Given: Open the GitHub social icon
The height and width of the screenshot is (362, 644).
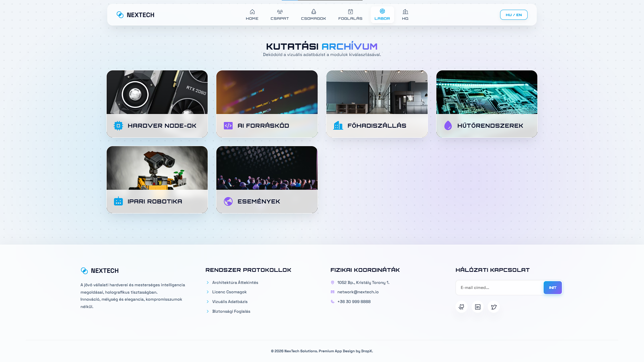Looking at the screenshot, I should [x=462, y=307].
